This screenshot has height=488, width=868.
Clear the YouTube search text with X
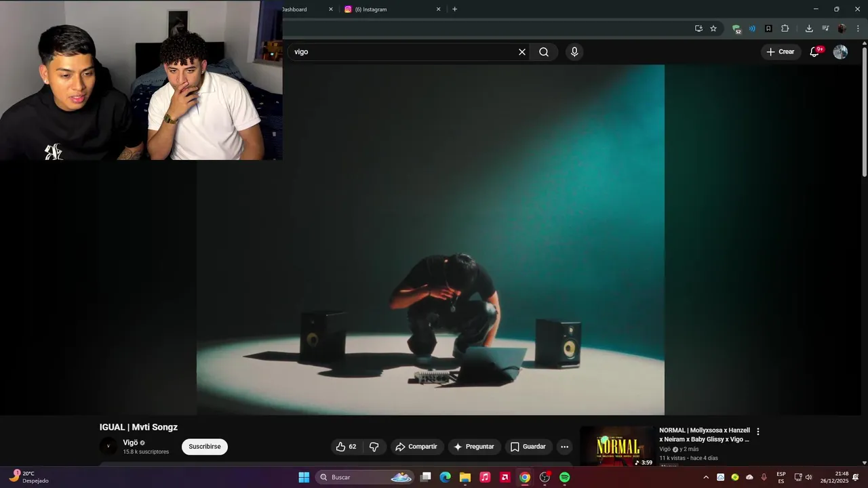522,52
